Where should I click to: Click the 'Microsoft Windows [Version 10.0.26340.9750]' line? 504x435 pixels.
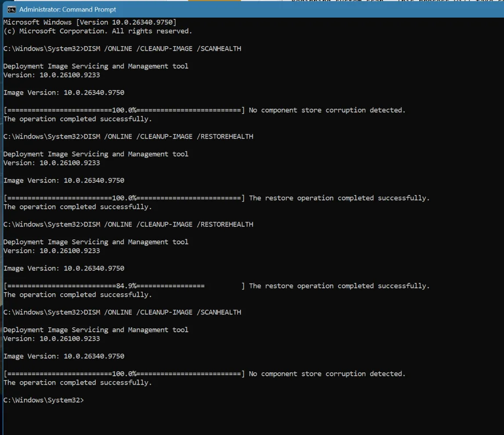90,22
